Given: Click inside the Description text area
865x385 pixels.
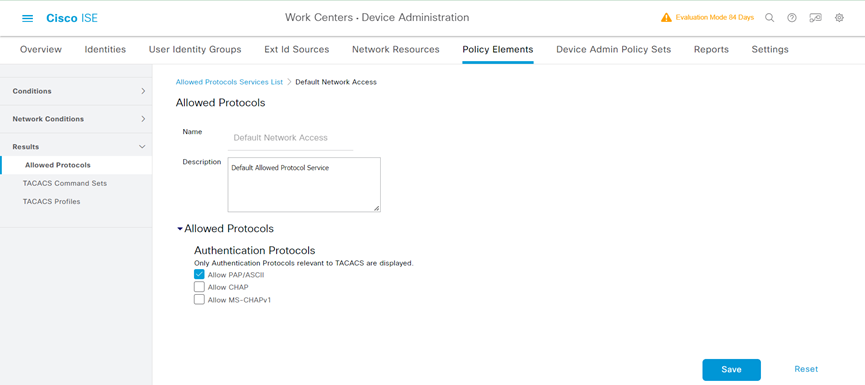Looking at the screenshot, I should (304, 185).
